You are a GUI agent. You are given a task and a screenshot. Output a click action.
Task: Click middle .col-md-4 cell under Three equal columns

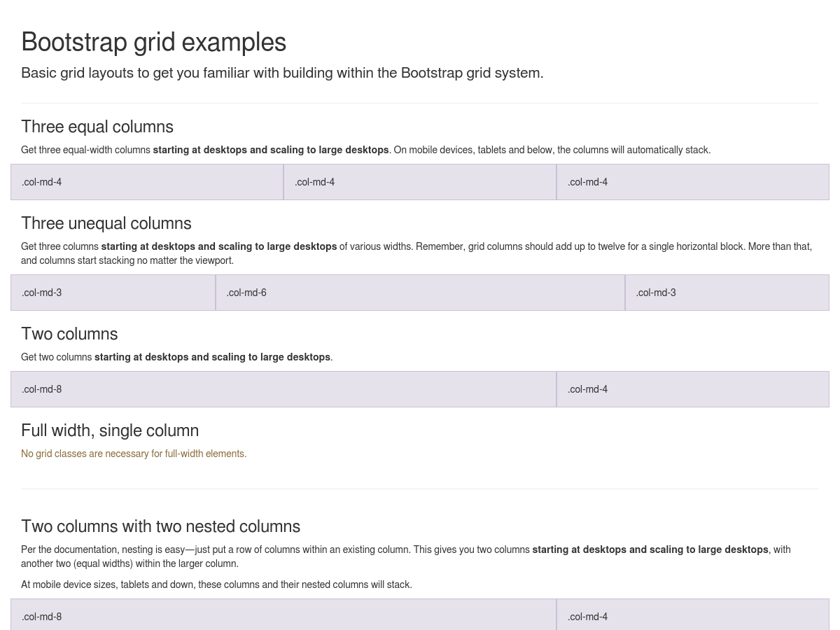click(420, 182)
